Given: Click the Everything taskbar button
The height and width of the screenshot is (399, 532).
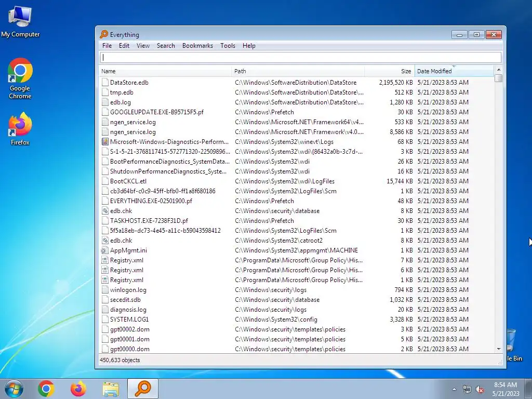Looking at the screenshot, I should (x=143, y=389).
